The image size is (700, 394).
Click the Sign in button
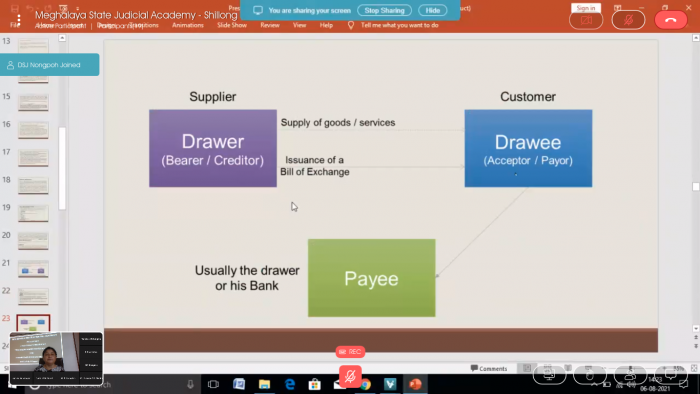[x=586, y=8]
